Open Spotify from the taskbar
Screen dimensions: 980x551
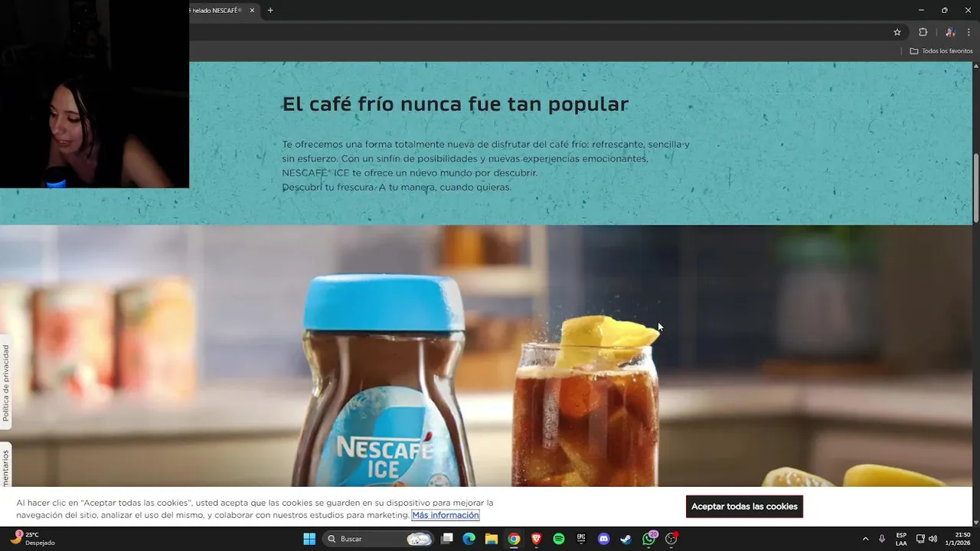tap(559, 539)
